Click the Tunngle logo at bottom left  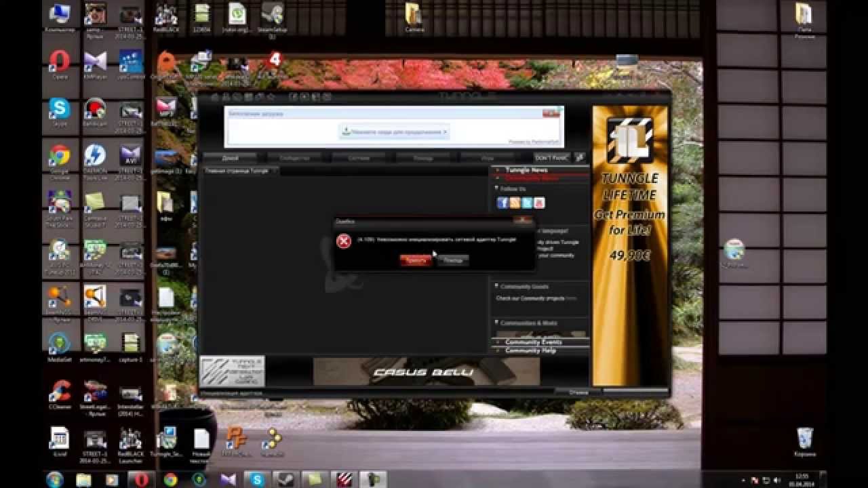pos(233,371)
